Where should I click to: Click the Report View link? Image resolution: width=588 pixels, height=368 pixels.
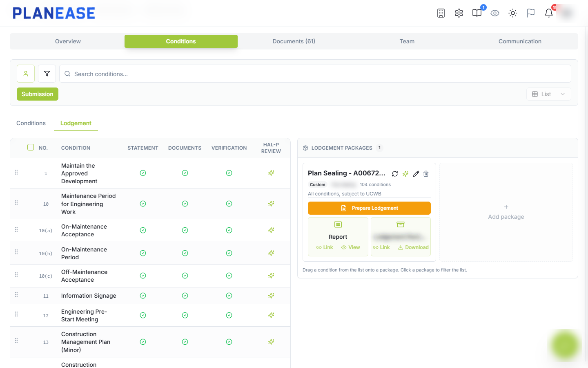point(351,247)
